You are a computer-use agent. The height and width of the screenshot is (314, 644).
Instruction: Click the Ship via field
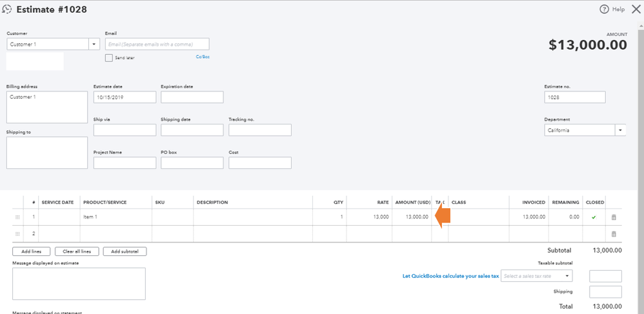tap(125, 130)
